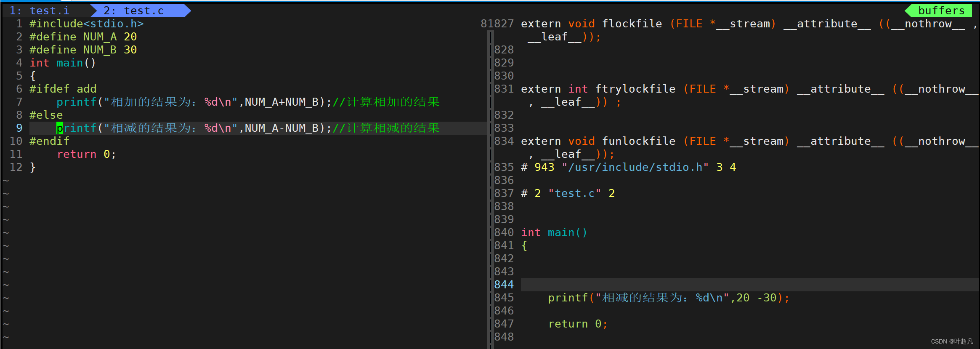Click int main() at line 840
The height and width of the screenshot is (349, 980).
(x=554, y=232)
